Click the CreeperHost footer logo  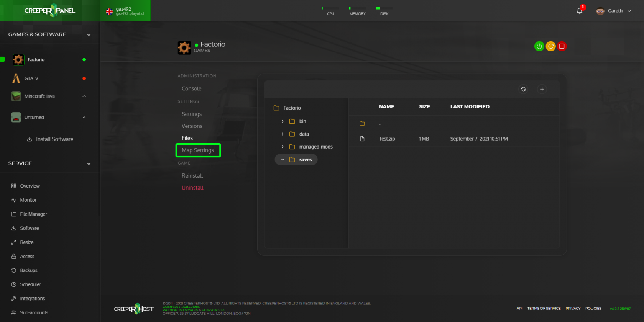click(134, 309)
